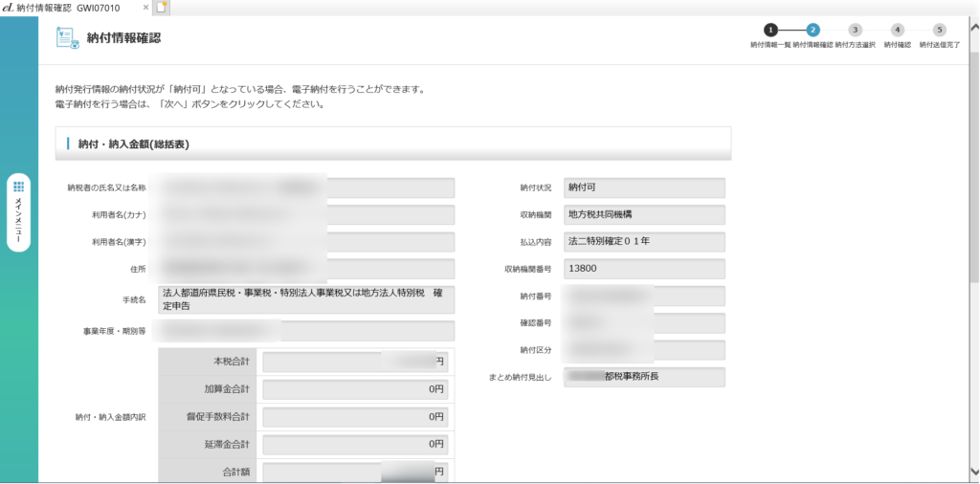This screenshot has height=484, width=980.
Task: Click step 2 circle 納付情報確認
Action: [813, 31]
